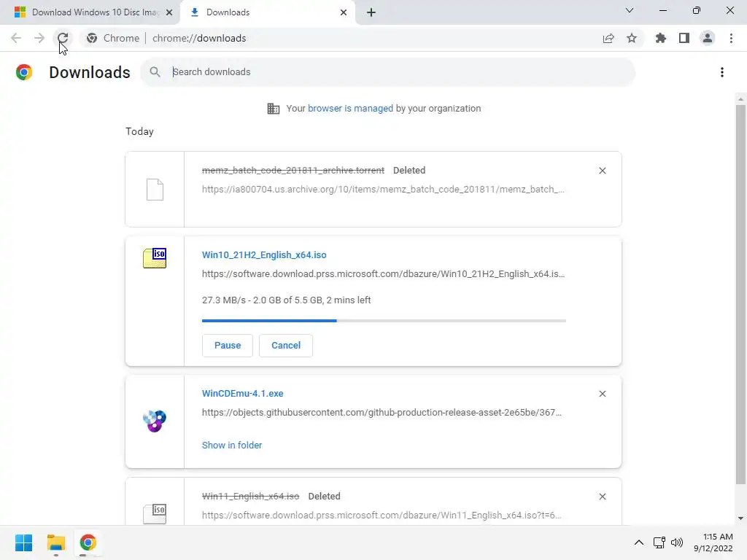Cancel the Win10 ISO download

[286, 345]
